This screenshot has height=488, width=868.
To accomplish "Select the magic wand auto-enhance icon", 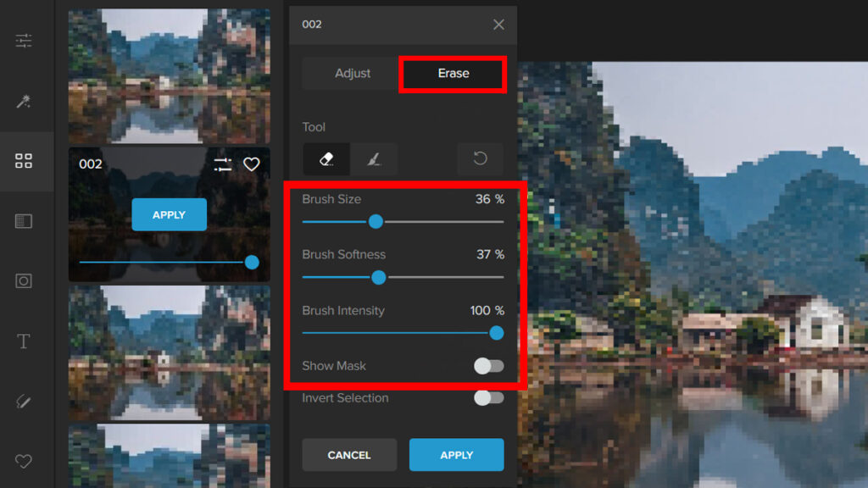I will point(24,102).
